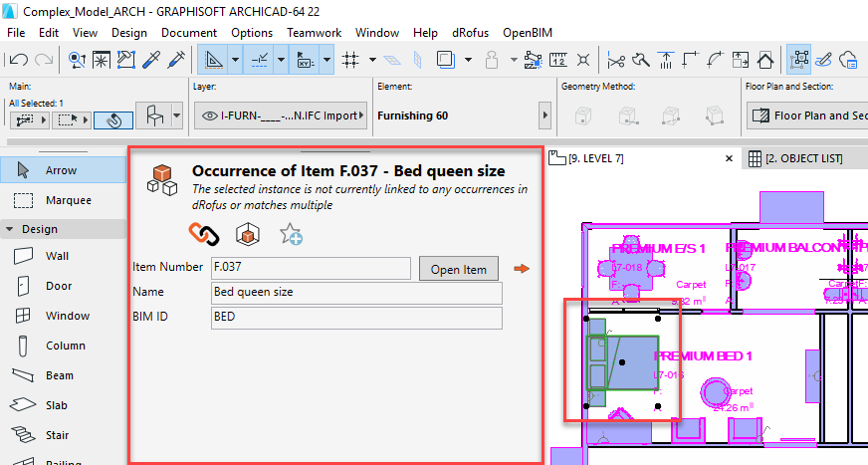Image resolution: width=868 pixels, height=465 pixels.
Task: Click the Open Item button
Action: [459, 269]
